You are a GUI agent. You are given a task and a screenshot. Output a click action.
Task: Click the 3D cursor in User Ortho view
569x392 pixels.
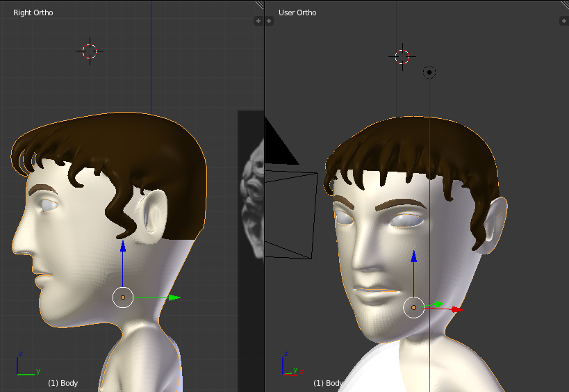(402, 57)
